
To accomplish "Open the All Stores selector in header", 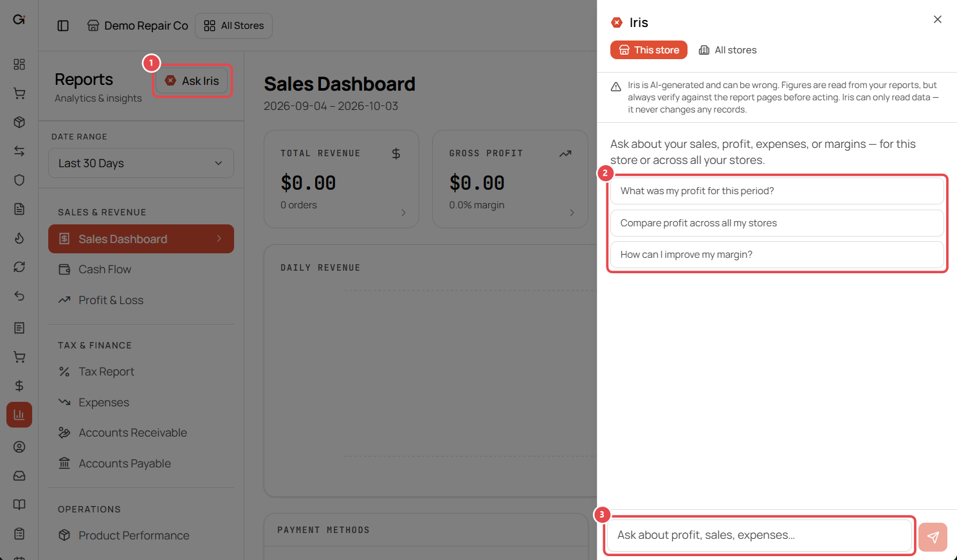I will click(233, 26).
